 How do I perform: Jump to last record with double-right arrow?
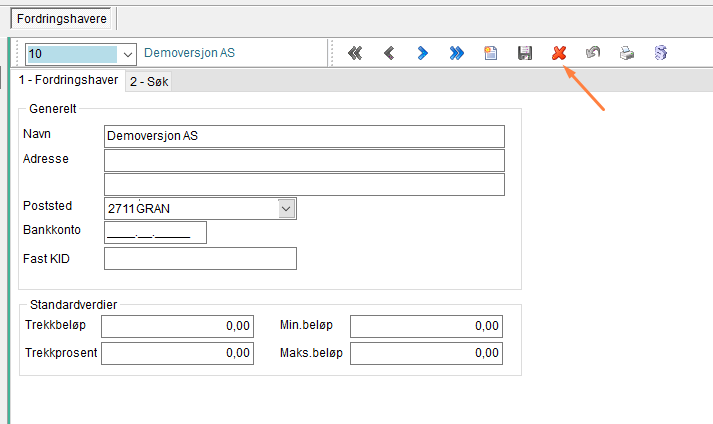457,53
